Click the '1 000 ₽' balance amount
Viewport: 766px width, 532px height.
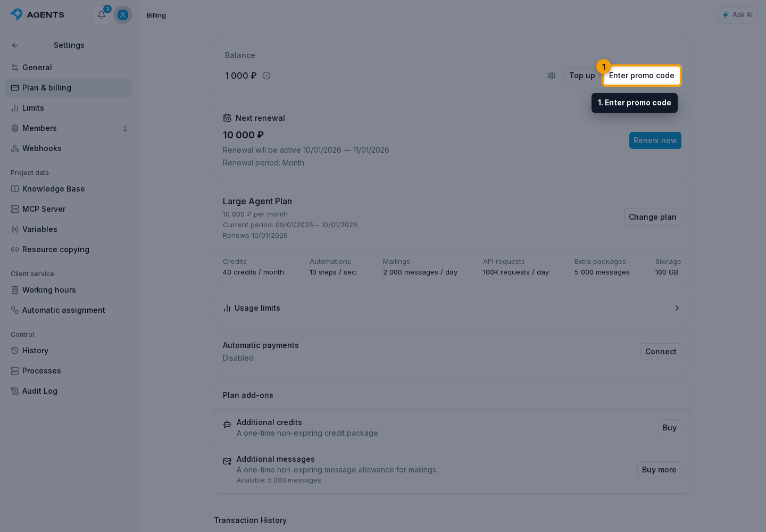[x=241, y=76]
